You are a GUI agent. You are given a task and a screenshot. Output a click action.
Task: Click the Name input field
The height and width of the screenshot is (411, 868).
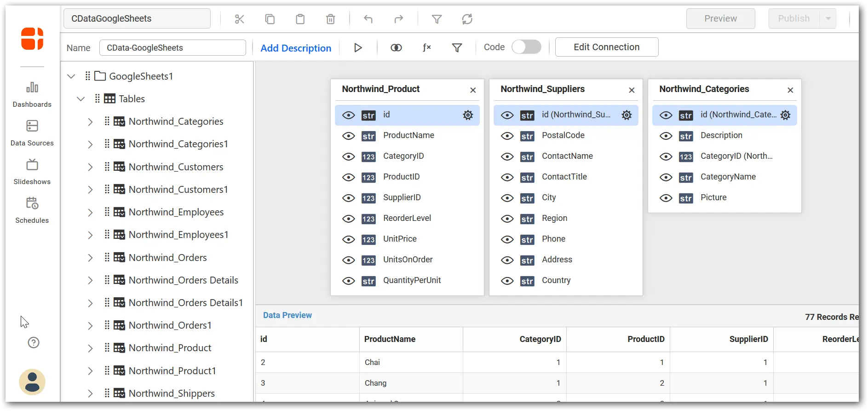pyautogui.click(x=172, y=48)
